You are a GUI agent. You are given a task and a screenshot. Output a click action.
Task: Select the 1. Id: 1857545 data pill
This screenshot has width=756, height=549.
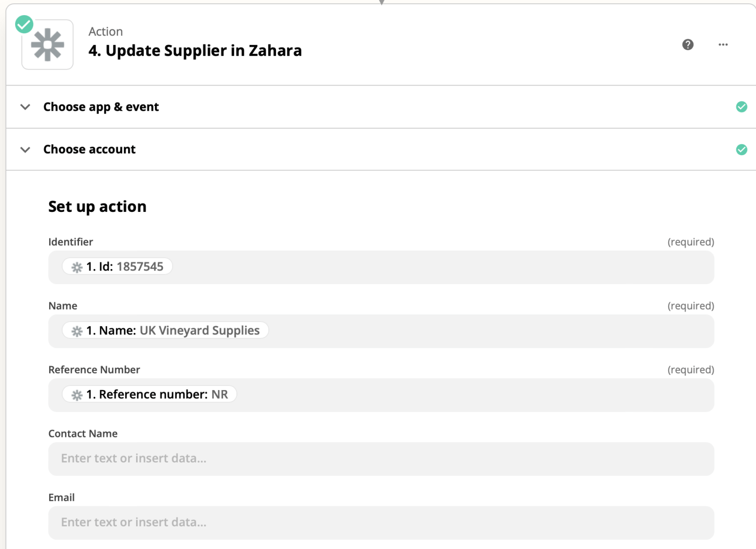(x=117, y=266)
